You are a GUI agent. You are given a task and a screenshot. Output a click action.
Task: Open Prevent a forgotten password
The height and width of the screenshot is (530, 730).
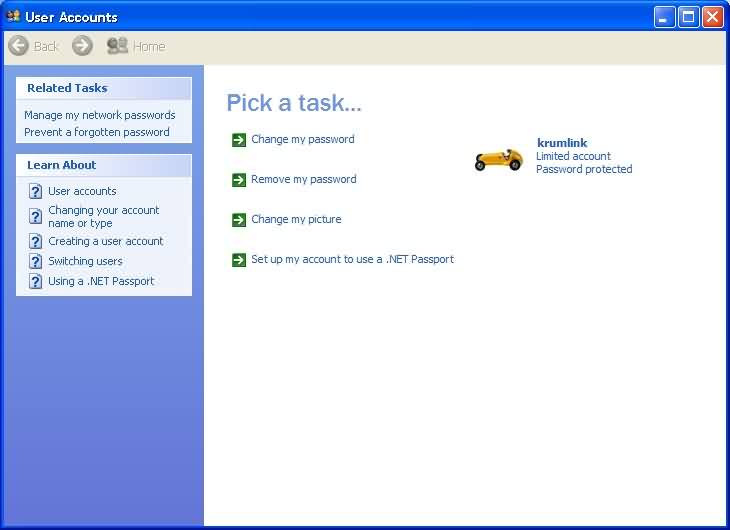pos(97,132)
